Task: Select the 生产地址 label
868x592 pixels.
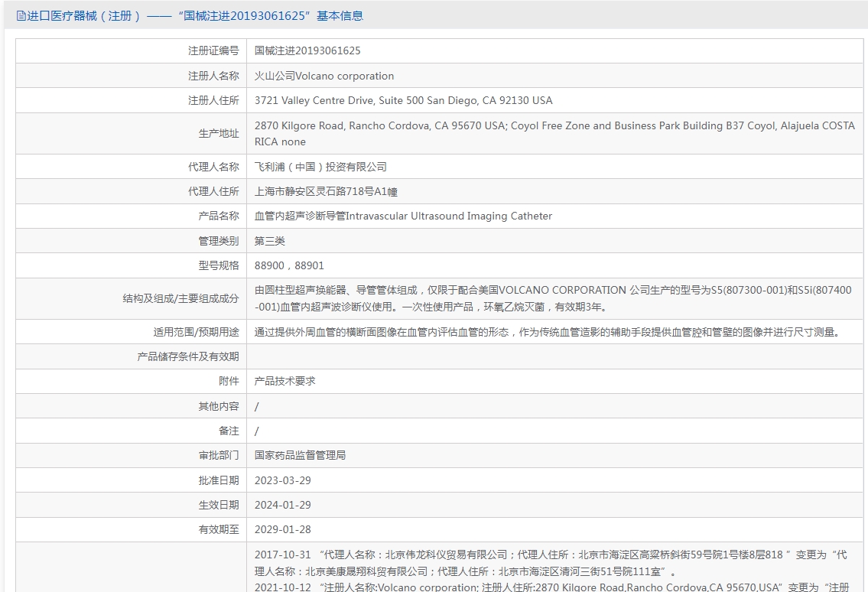Action: pyautogui.click(x=219, y=133)
